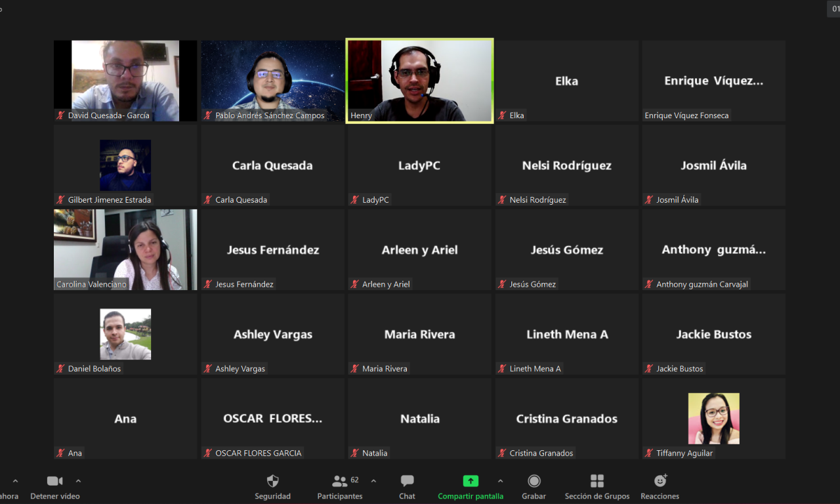The height and width of the screenshot is (504, 840).
Task: Click the Enrique Víquez Fonseca participant tile
Action: (713, 81)
